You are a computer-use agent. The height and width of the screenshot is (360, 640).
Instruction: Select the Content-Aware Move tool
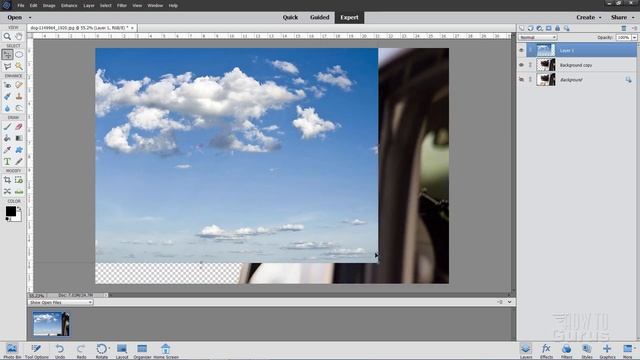pos(7,191)
